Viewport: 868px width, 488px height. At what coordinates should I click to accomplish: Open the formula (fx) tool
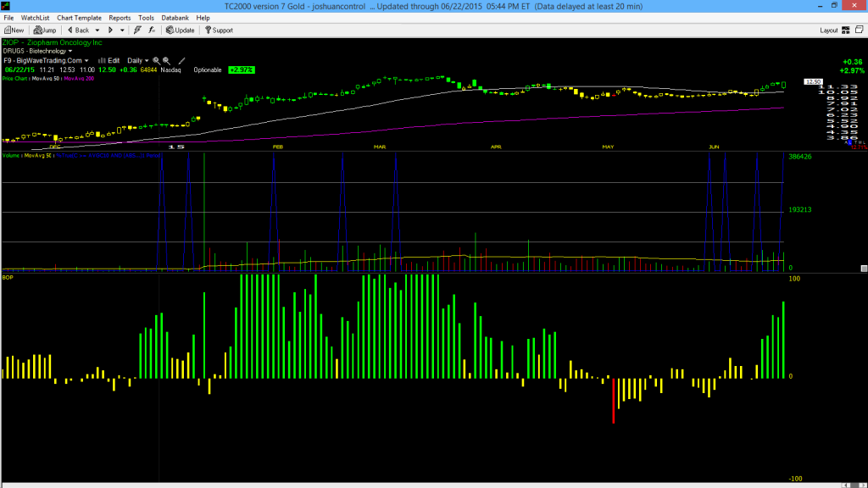[152, 30]
